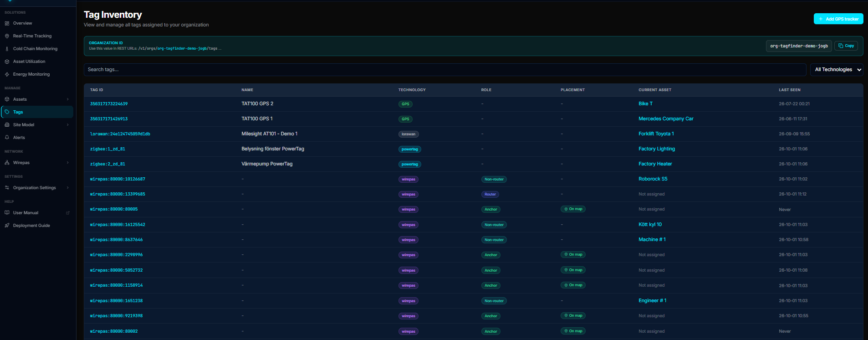Click the Site Model icon
Screen dimensions: 868x340
coord(7,125)
